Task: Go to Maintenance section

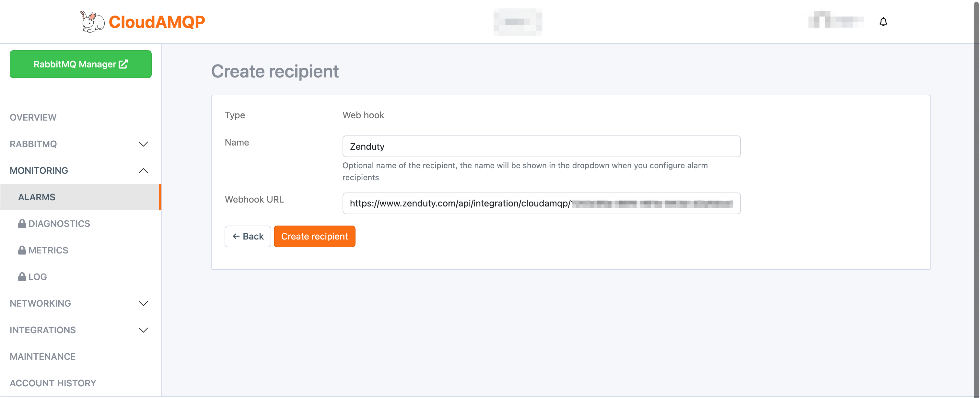Action: tap(42, 357)
